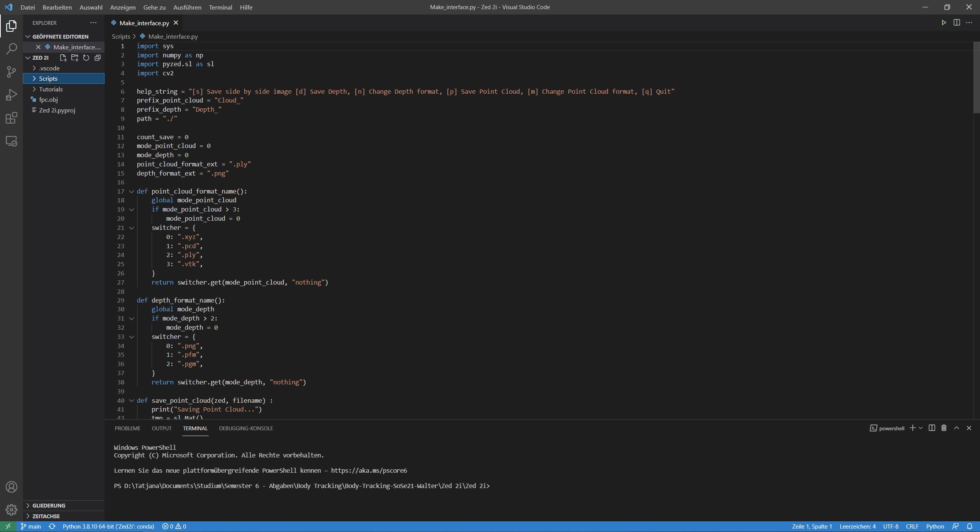The image size is (980, 532).
Task: Split the editor to the right
Action: [957, 23]
